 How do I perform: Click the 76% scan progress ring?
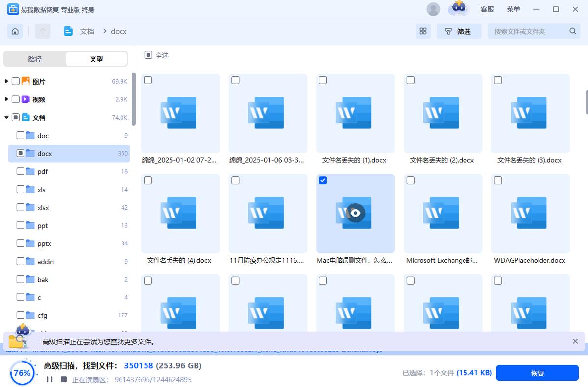22,373
